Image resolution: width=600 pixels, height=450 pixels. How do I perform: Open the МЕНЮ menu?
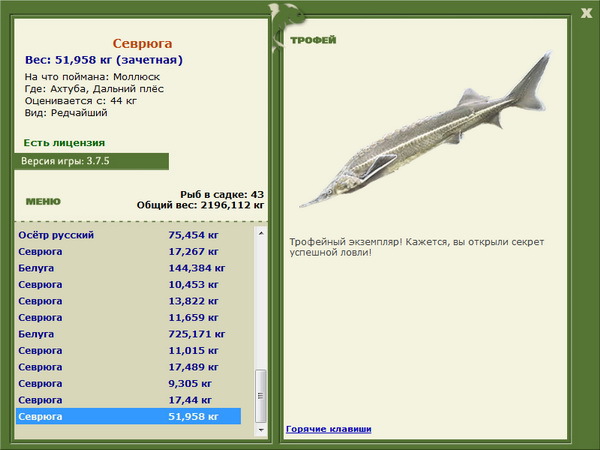coord(43,201)
